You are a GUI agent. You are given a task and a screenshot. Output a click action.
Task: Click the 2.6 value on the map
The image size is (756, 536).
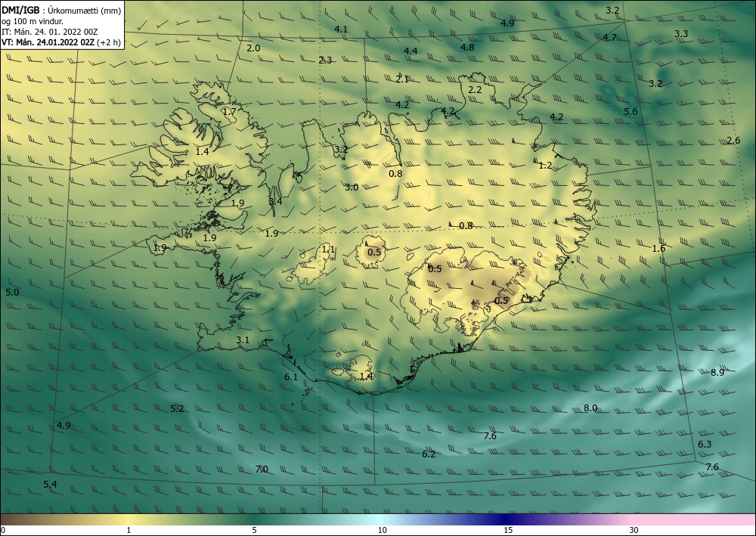pyautogui.click(x=733, y=141)
